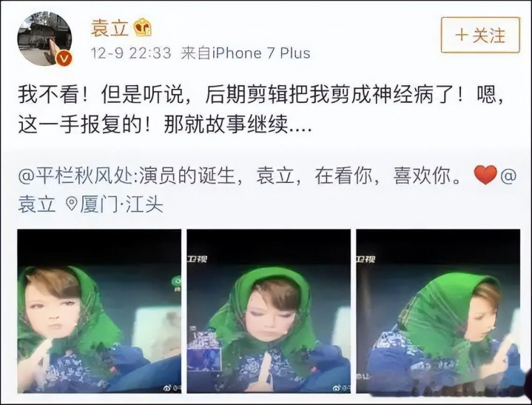Click the Weibo watermark on first photo
Viewport: 532px width, 405px height.
point(172,388)
